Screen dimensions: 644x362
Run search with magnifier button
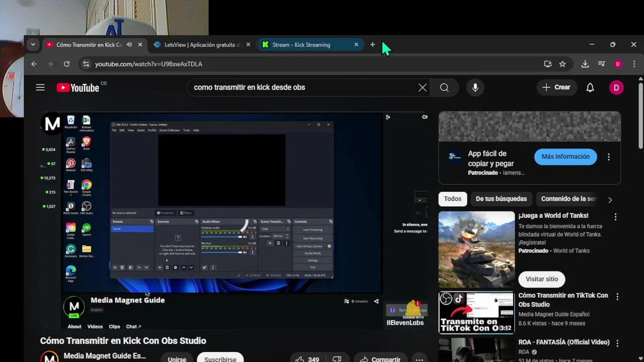(444, 87)
